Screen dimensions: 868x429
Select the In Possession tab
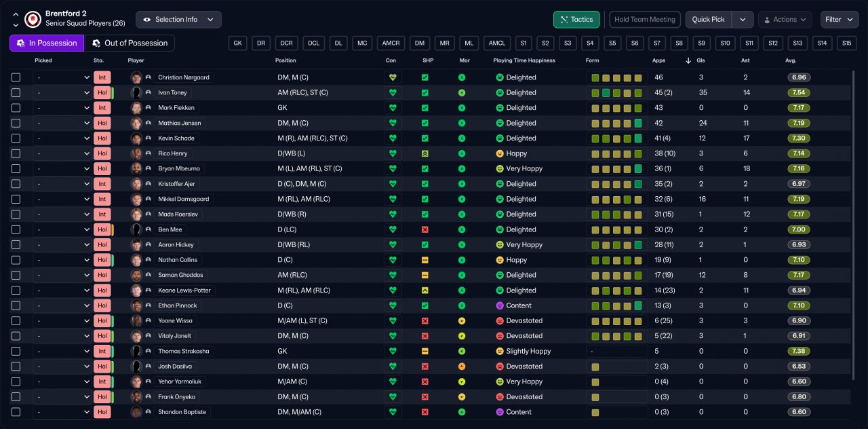pyautogui.click(x=47, y=43)
